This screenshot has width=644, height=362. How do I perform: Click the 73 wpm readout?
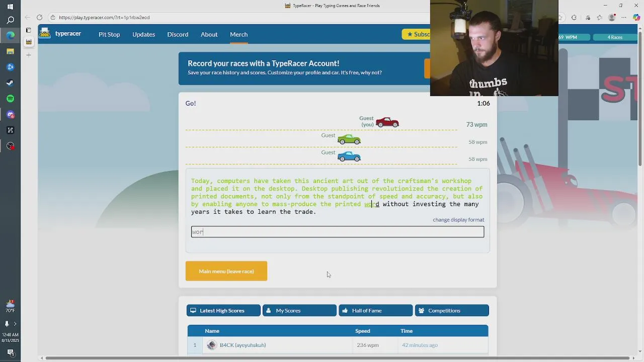tap(476, 125)
